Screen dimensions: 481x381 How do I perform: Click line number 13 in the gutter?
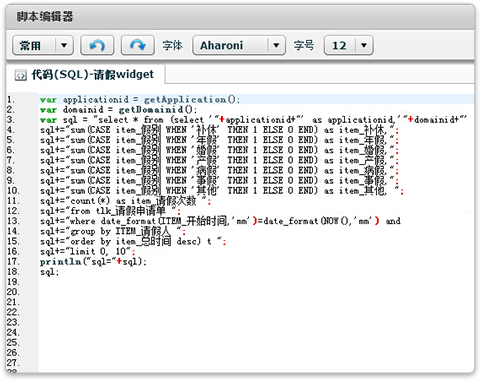pos(13,221)
